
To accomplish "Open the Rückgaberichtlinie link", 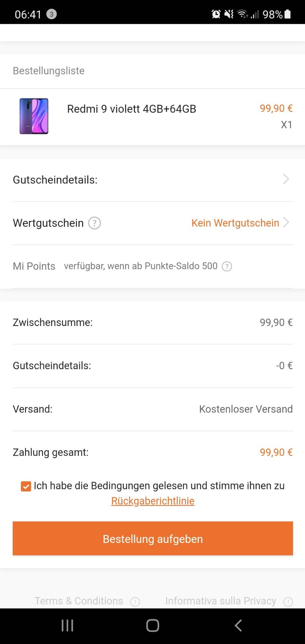I will point(153,501).
